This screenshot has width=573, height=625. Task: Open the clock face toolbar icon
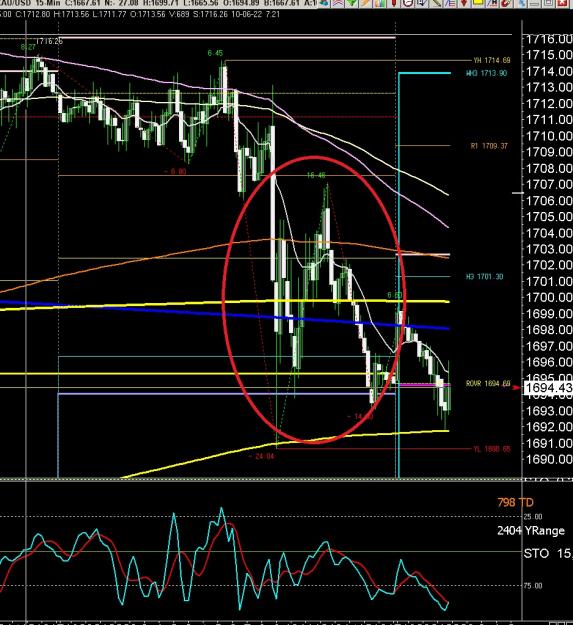click(x=408, y=3)
